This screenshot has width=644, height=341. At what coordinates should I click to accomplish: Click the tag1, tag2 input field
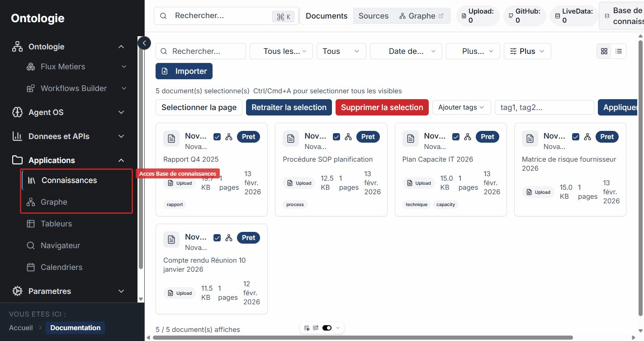[544, 107]
